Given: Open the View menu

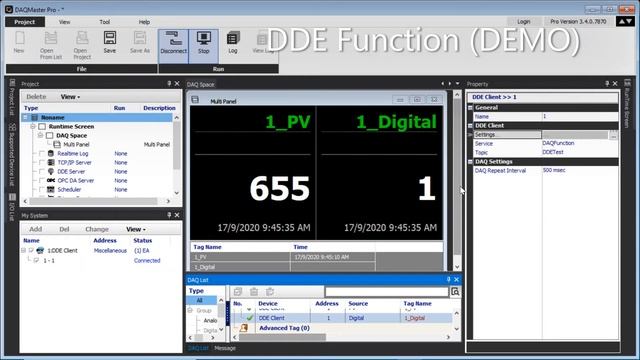Looking at the screenshot, I should [64, 22].
